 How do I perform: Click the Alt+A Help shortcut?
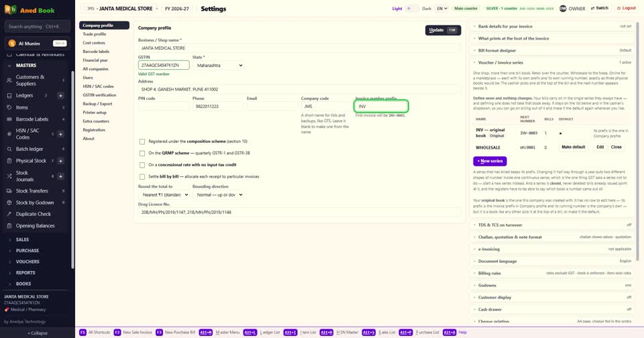455,332
